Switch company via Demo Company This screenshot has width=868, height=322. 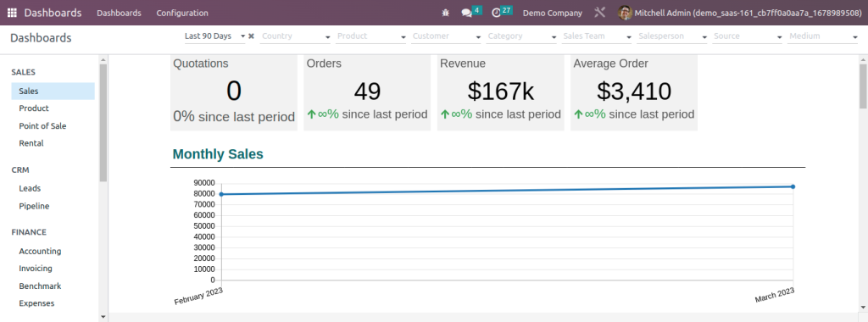(553, 13)
